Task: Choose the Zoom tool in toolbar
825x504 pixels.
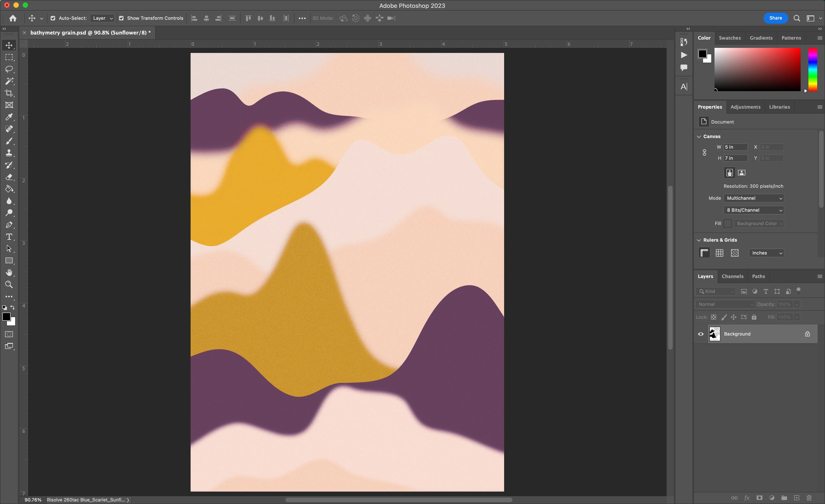Action: (x=9, y=285)
